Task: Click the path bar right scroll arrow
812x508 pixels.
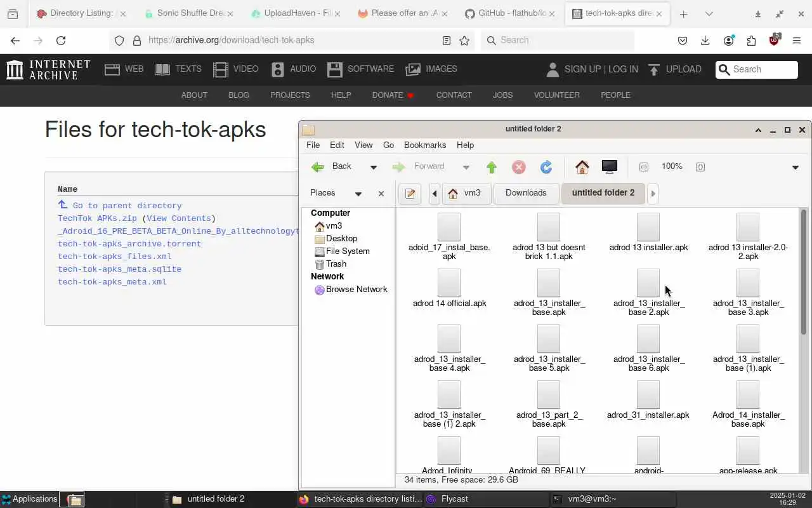Action: point(653,194)
